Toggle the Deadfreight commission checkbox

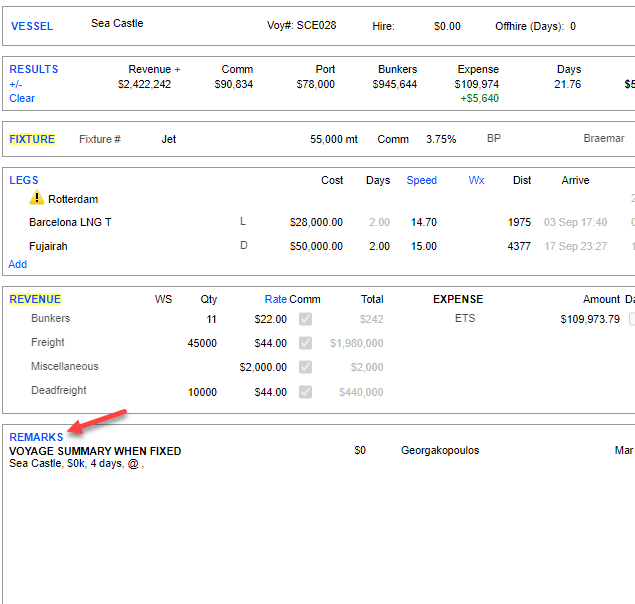coord(306,392)
